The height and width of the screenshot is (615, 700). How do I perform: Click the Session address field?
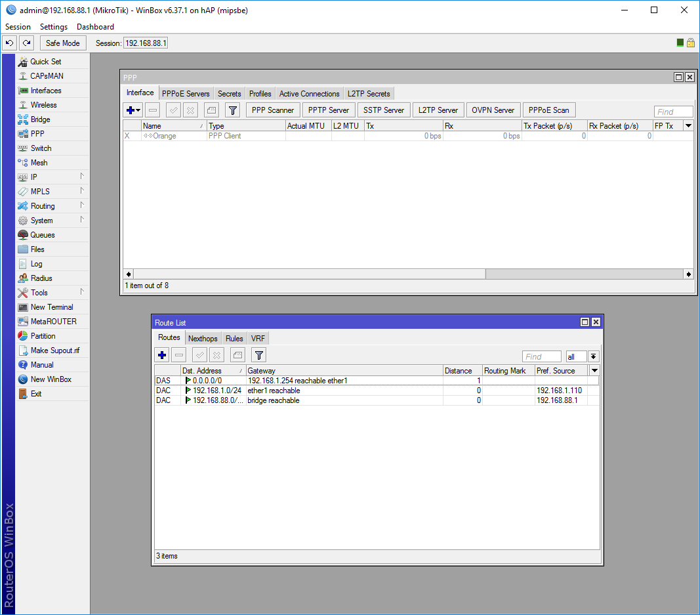[146, 43]
